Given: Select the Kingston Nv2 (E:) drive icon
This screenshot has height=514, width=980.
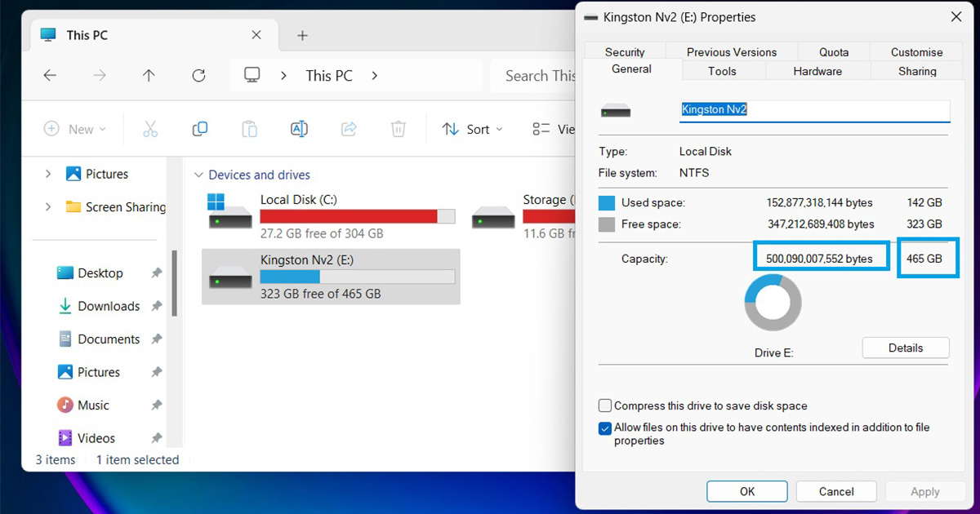Looking at the screenshot, I should pos(231,277).
